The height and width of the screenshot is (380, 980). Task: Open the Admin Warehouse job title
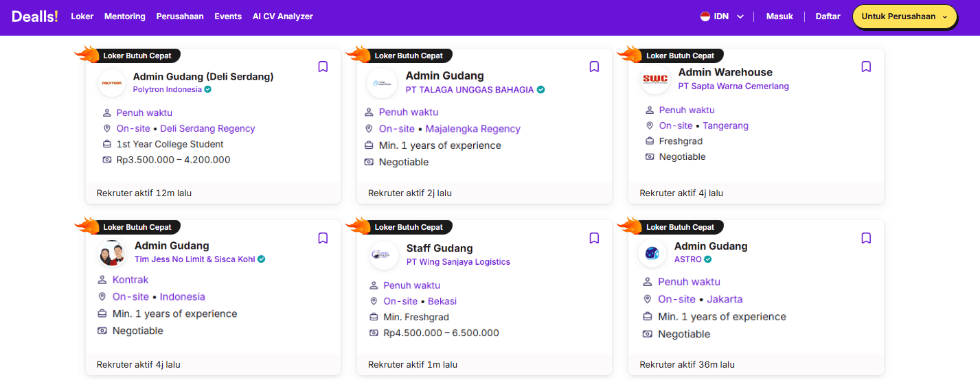725,72
